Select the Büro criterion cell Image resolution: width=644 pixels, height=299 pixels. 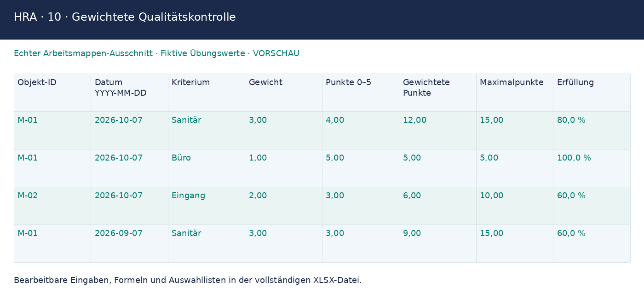point(207,168)
